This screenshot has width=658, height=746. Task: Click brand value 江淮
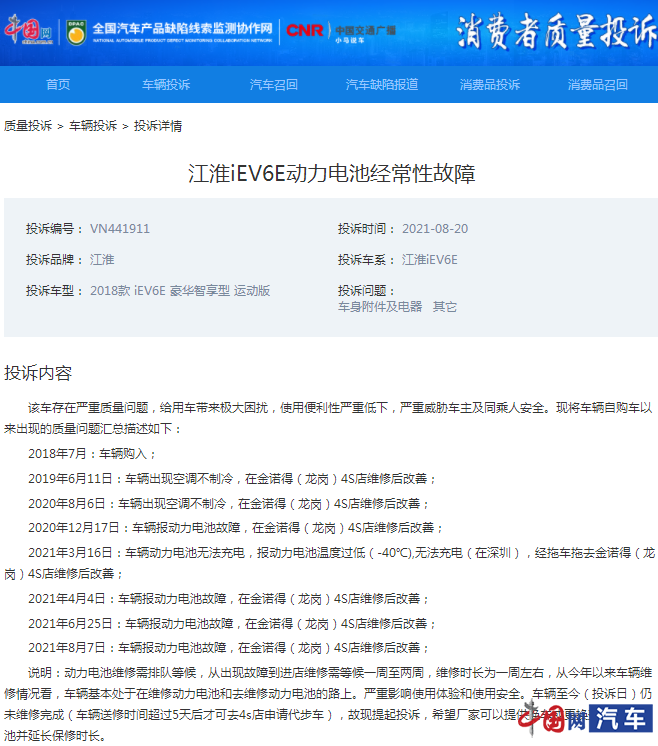click(x=102, y=260)
